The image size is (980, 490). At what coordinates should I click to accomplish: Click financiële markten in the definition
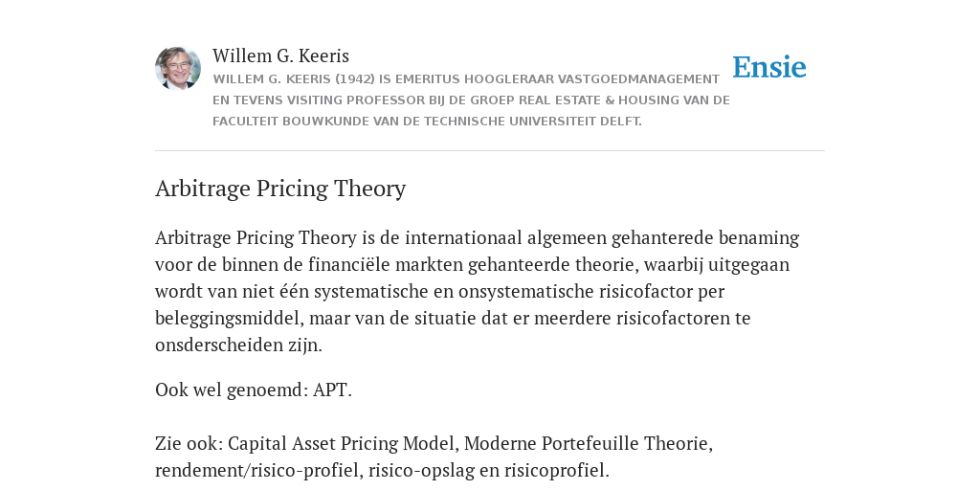tap(386, 264)
